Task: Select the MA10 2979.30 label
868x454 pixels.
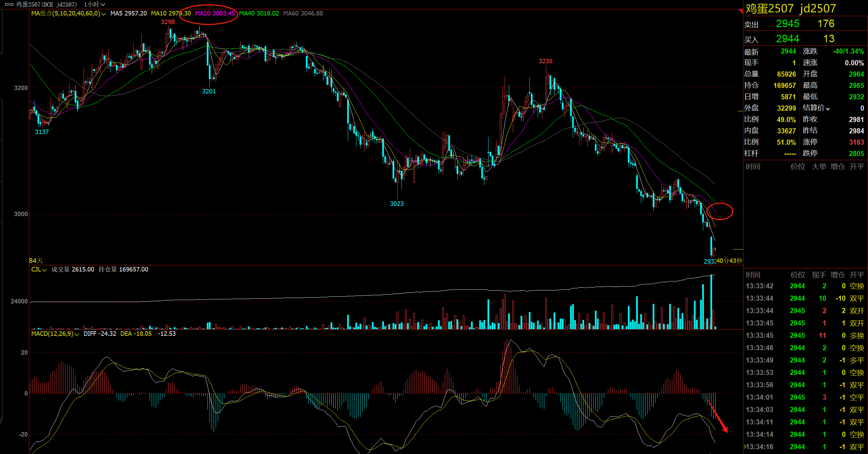Action: tap(171, 13)
